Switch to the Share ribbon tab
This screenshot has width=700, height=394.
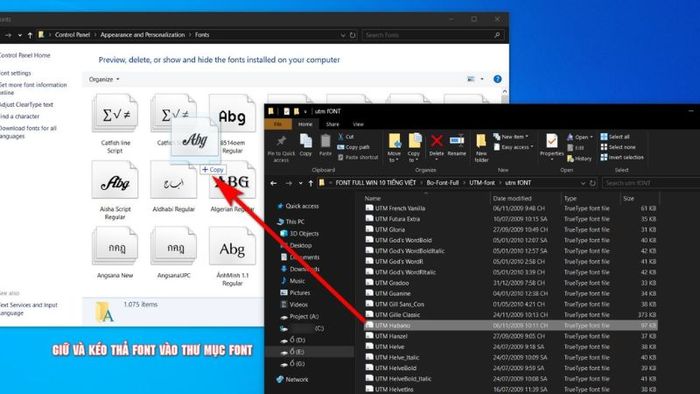(333, 124)
